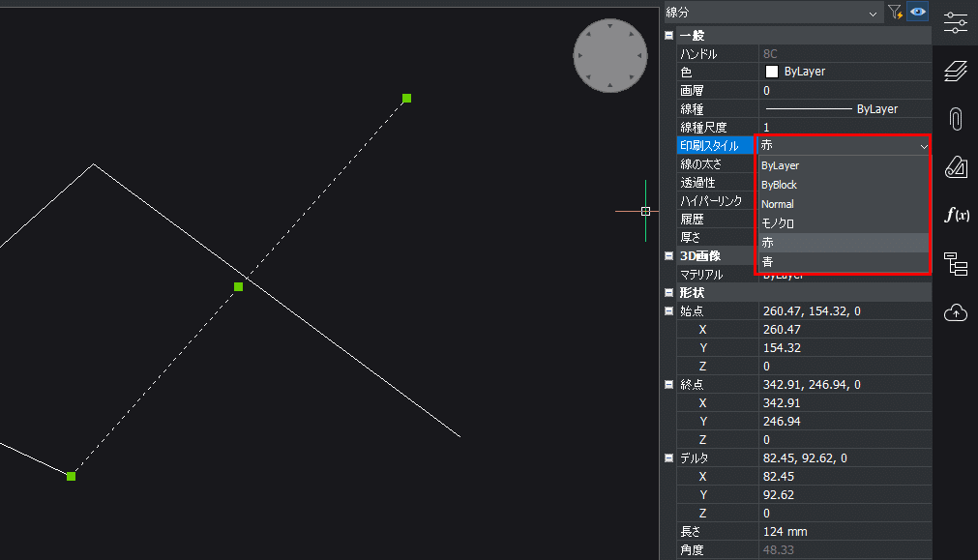
Task: Choose 青 in print style list
Action: tap(843, 262)
